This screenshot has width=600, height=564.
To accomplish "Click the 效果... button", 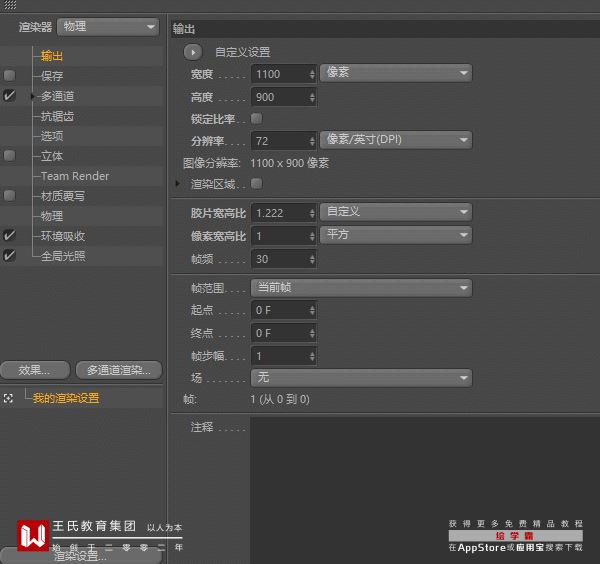I will coord(35,370).
